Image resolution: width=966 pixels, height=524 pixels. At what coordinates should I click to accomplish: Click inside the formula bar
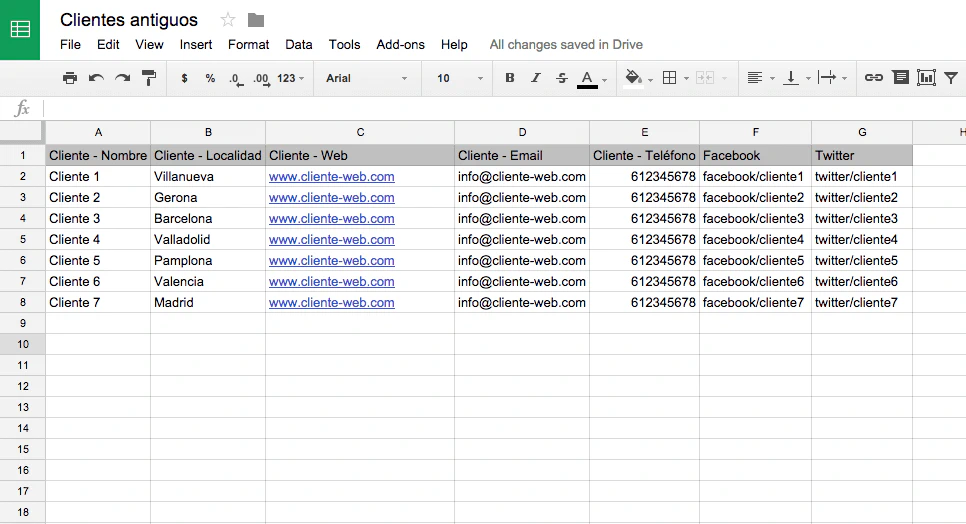tap(500, 108)
